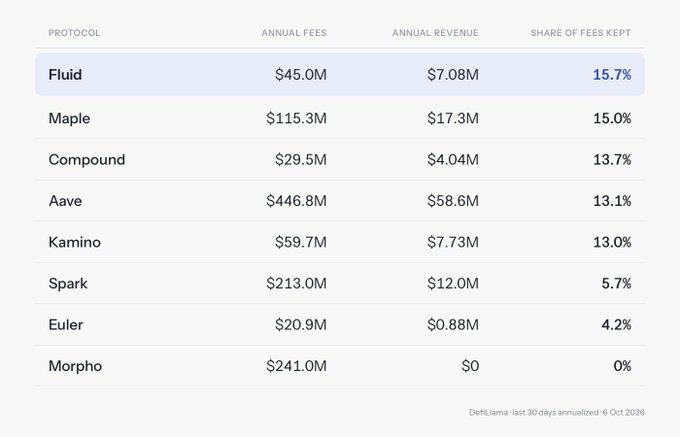Click Maple's 15.0% share value
This screenshot has height=437, width=680.
(x=612, y=118)
